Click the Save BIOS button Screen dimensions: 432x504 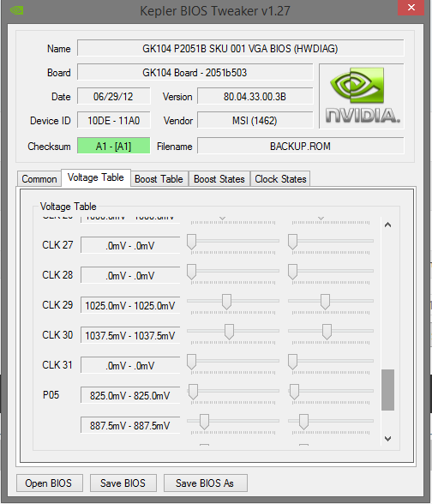[123, 483]
